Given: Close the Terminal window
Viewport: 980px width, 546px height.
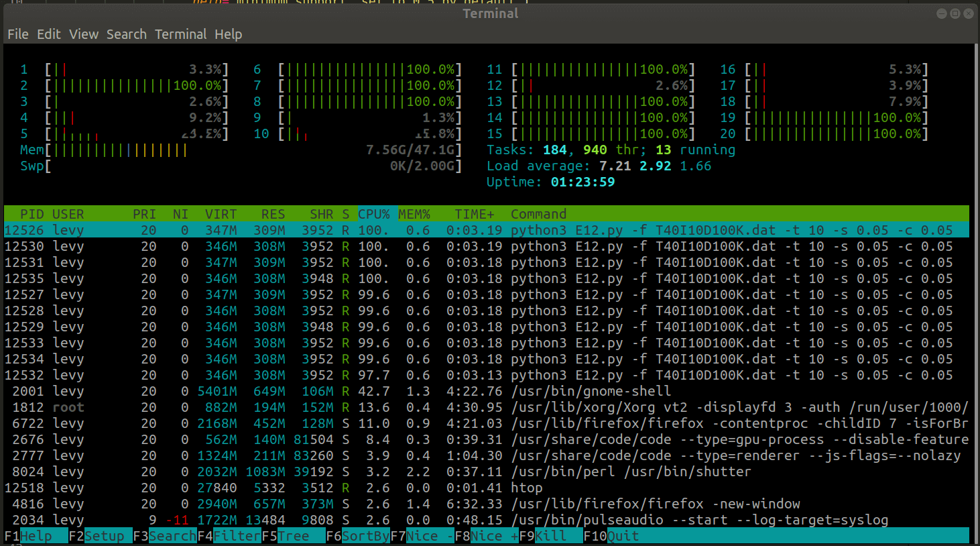Looking at the screenshot, I should coord(969,13).
